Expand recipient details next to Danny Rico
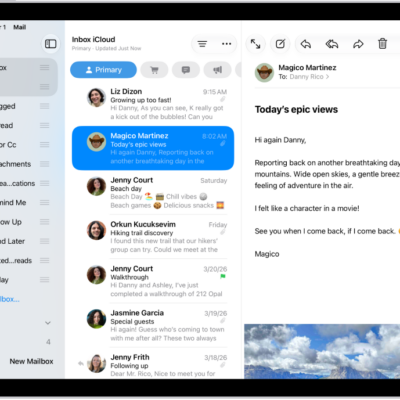400x400 pixels. (328, 77)
